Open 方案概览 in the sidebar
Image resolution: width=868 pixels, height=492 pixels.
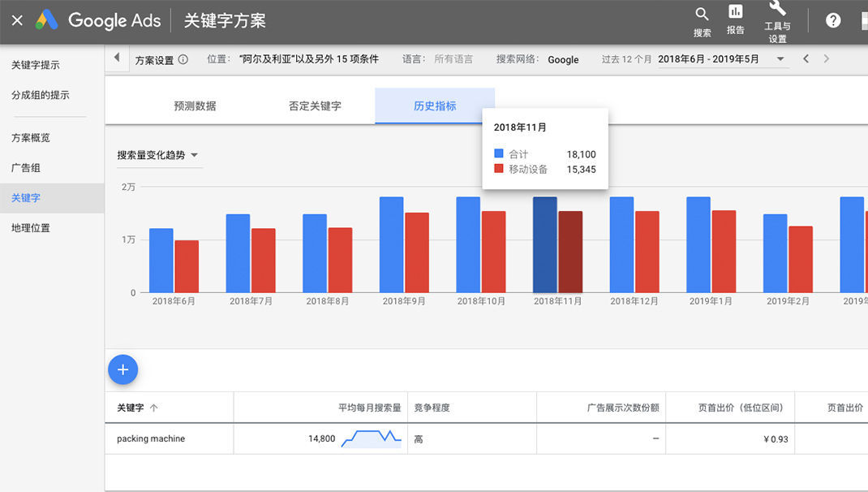pyautogui.click(x=31, y=138)
